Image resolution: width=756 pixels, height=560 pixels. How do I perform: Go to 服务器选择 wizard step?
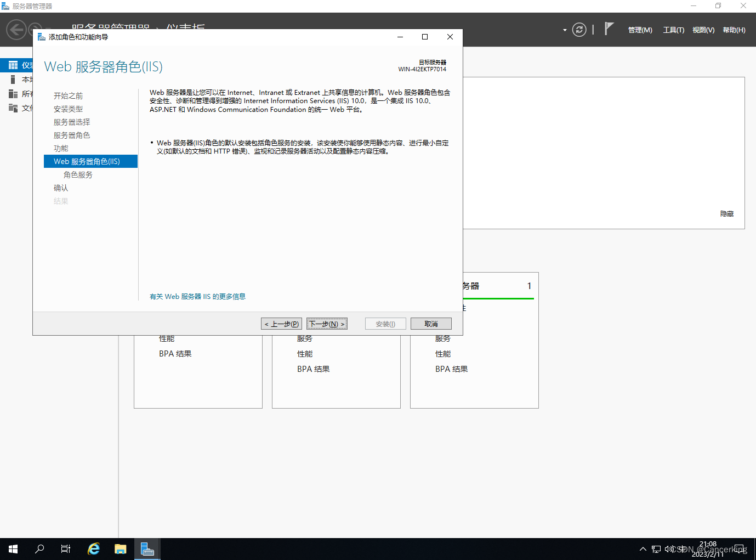(x=72, y=122)
